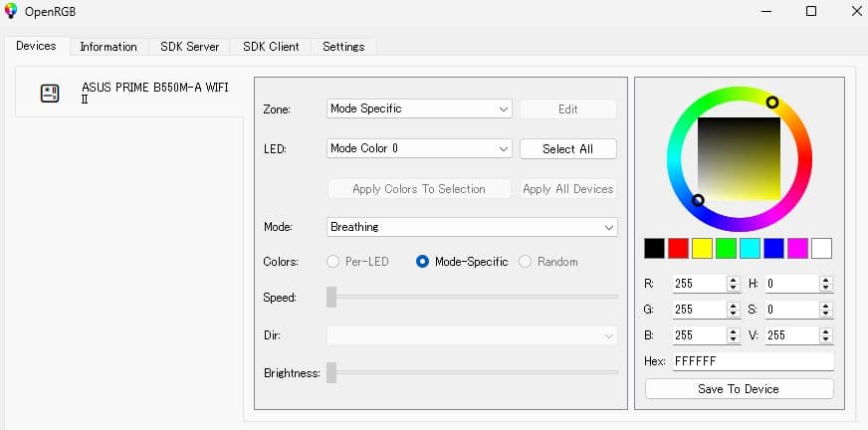Click the Select All button
This screenshot has width=868, height=430.
(568, 149)
